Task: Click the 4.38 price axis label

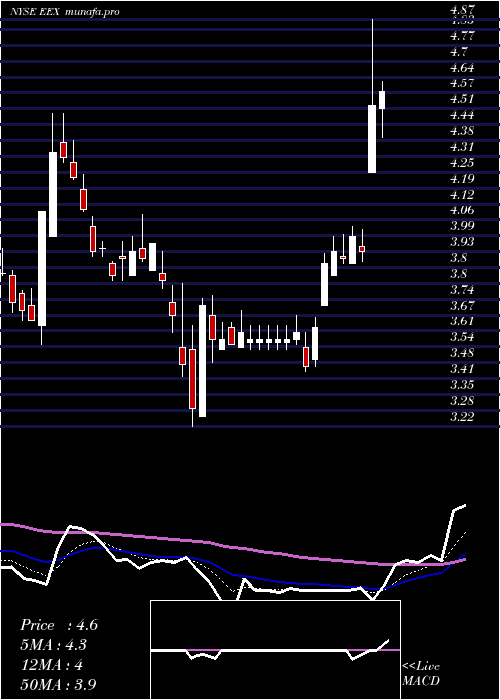Action: (463, 131)
